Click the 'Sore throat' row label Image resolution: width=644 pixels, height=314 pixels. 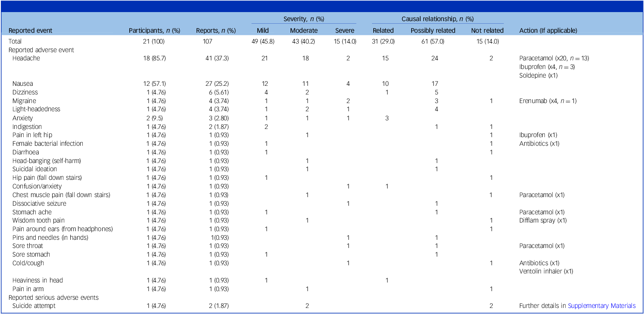coord(27,246)
